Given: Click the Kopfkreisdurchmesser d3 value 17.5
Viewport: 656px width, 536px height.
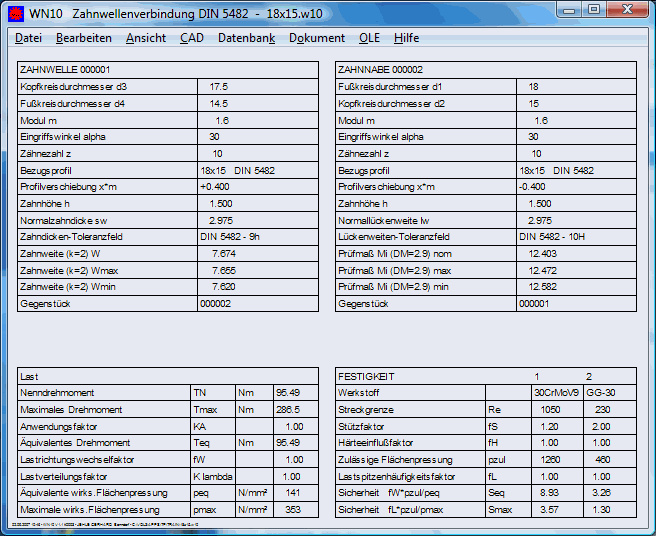Looking at the screenshot, I should coord(218,87).
